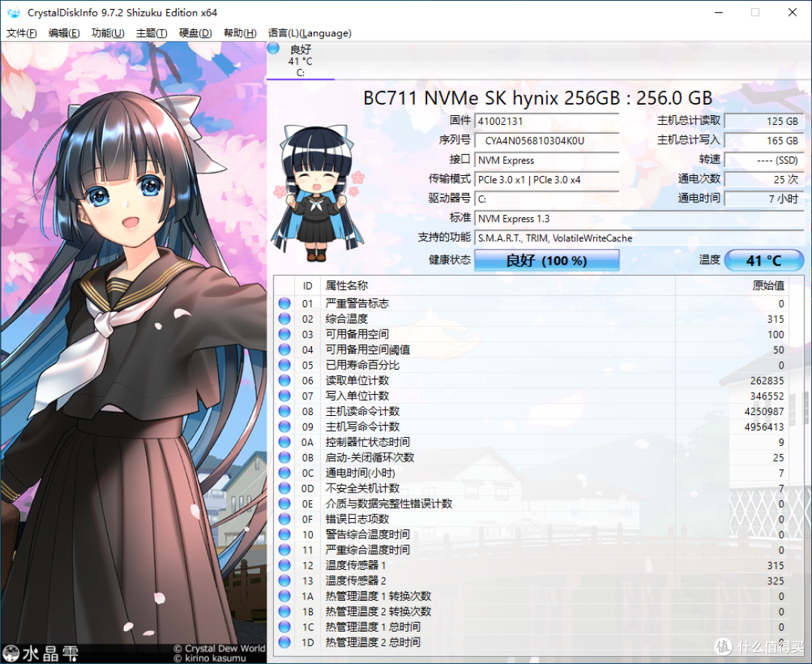Click status orb for 09 主机写命令计数
The image size is (812, 664).
(x=284, y=427)
